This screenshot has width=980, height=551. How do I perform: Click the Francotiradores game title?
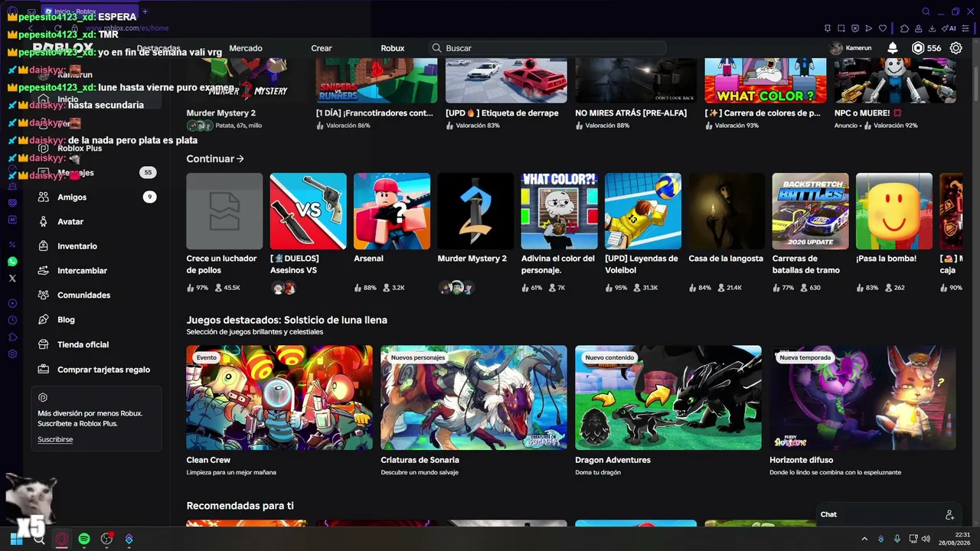(x=374, y=113)
